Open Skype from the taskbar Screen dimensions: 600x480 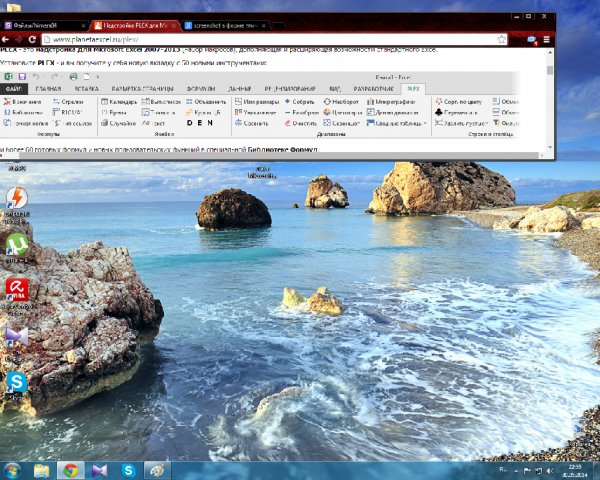129,471
